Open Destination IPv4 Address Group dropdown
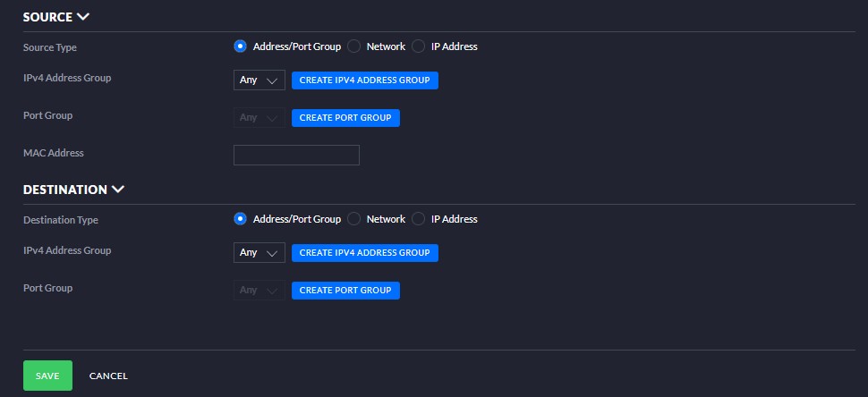 coord(259,253)
